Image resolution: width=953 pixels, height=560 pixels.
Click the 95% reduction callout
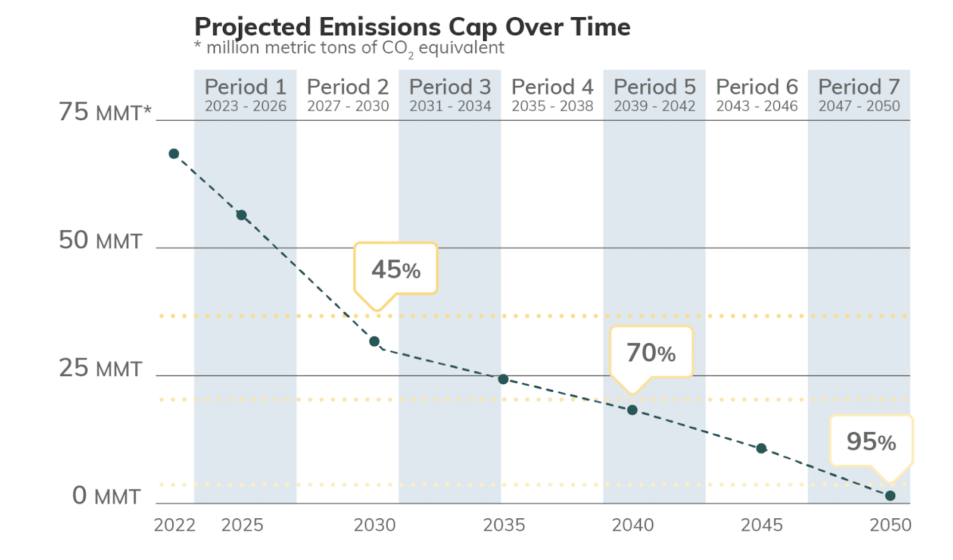871,442
